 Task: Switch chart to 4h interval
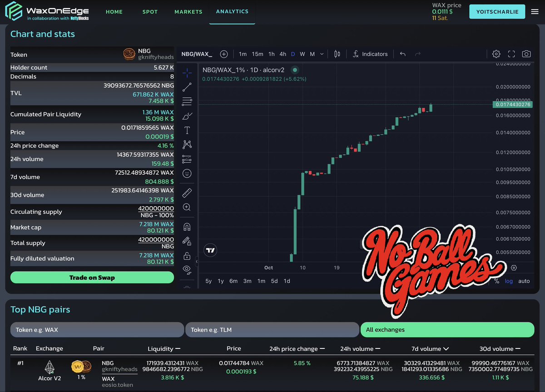[283, 54]
